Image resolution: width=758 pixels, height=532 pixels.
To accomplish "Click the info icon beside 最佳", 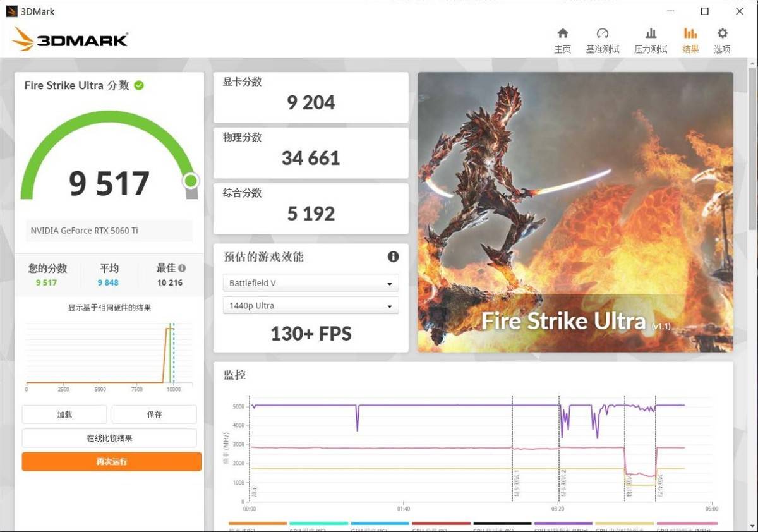I will (182, 268).
